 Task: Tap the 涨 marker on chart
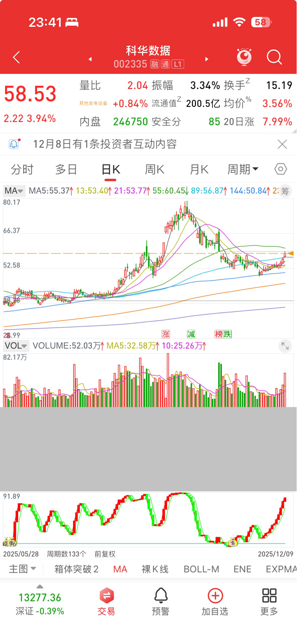click(166, 334)
